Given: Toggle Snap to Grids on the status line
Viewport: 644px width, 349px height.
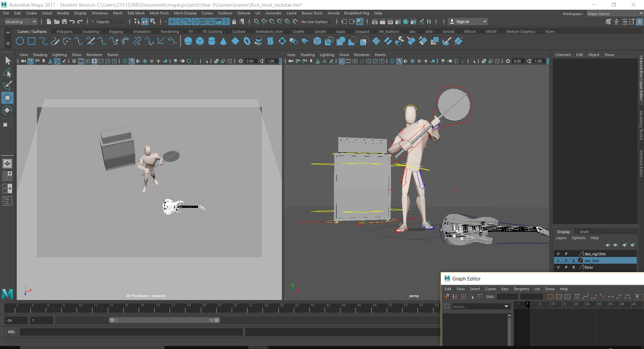Looking at the screenshot, I should [x=257, y=21].
